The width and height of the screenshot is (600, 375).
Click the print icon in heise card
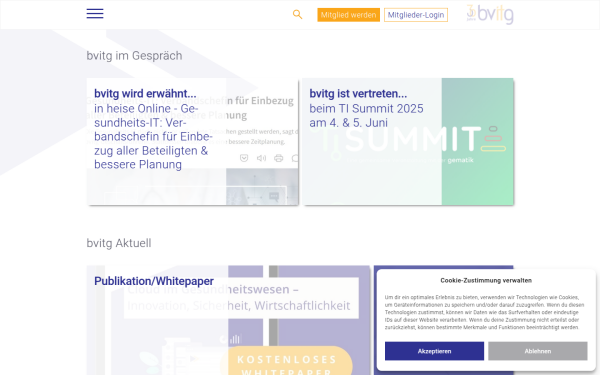click(279, 158)
